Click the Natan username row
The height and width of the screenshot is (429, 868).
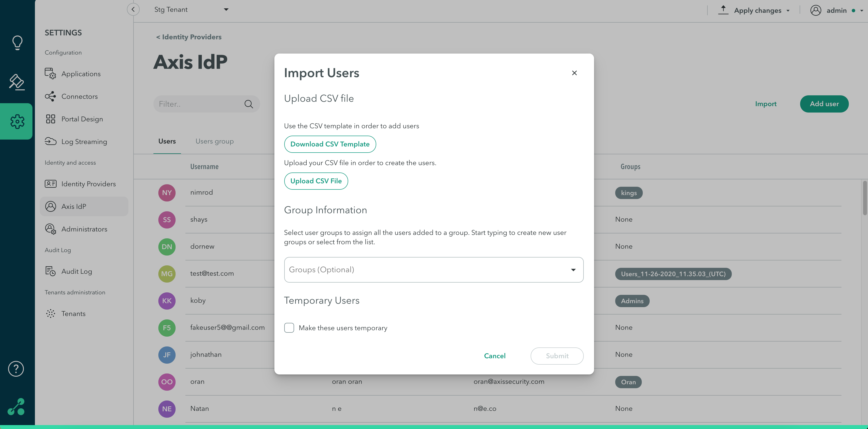click(x=199, y=408)
